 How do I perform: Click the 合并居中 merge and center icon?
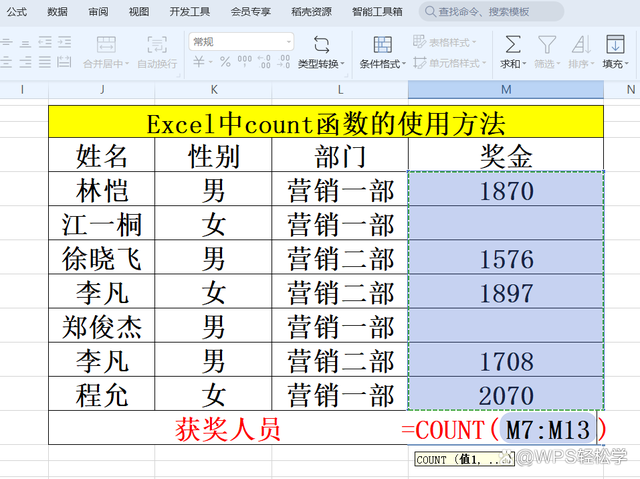point(105,45)
